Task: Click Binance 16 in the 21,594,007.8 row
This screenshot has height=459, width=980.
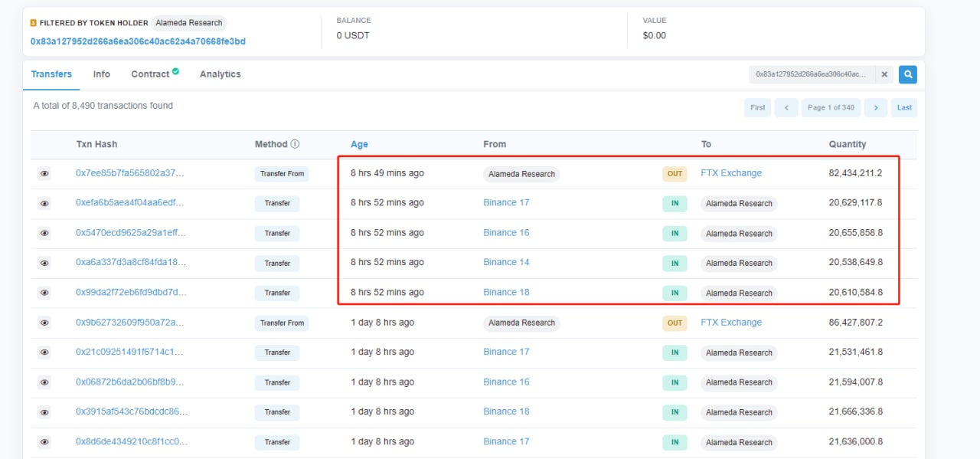Action: [x=506, y=382]
